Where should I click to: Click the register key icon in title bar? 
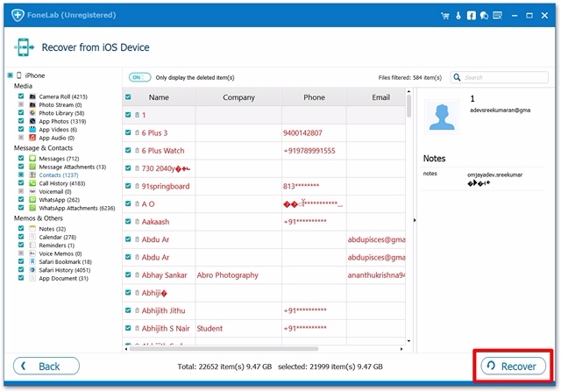pos(458,16)
